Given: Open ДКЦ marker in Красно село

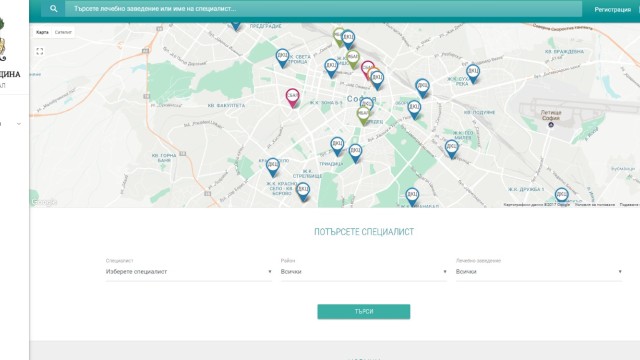Looking at the screenshot, I should coord(273,168).
